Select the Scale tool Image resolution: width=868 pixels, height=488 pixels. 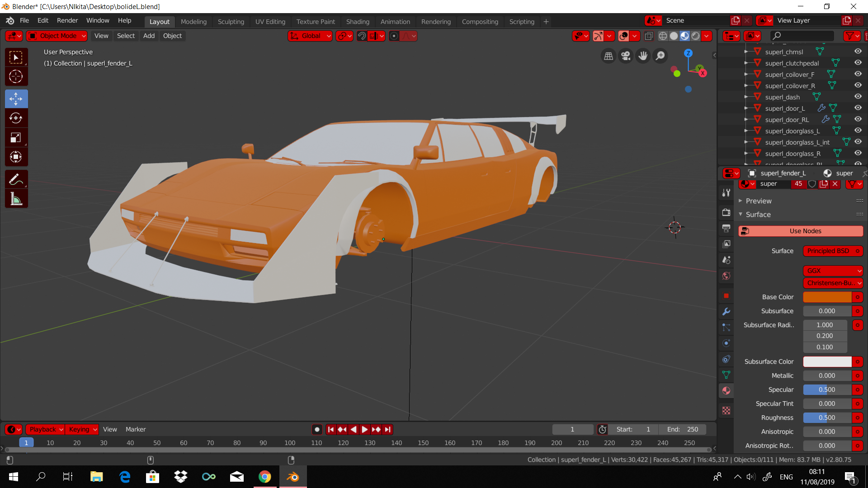click(x=16, y=138)
